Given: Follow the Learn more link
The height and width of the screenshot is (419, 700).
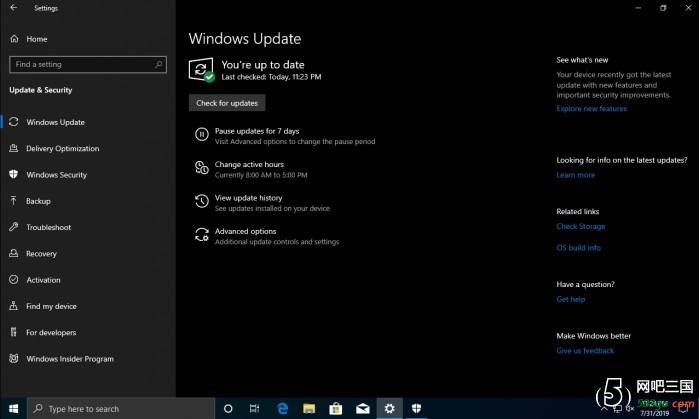Looking at the screenshot, I should pyautogui.click(x=575, y=175).
